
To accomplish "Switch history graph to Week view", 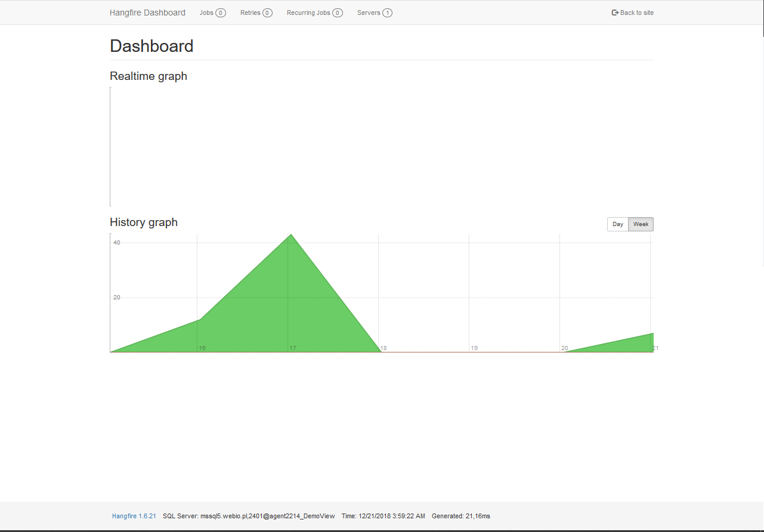I will (x=641, y=224).
